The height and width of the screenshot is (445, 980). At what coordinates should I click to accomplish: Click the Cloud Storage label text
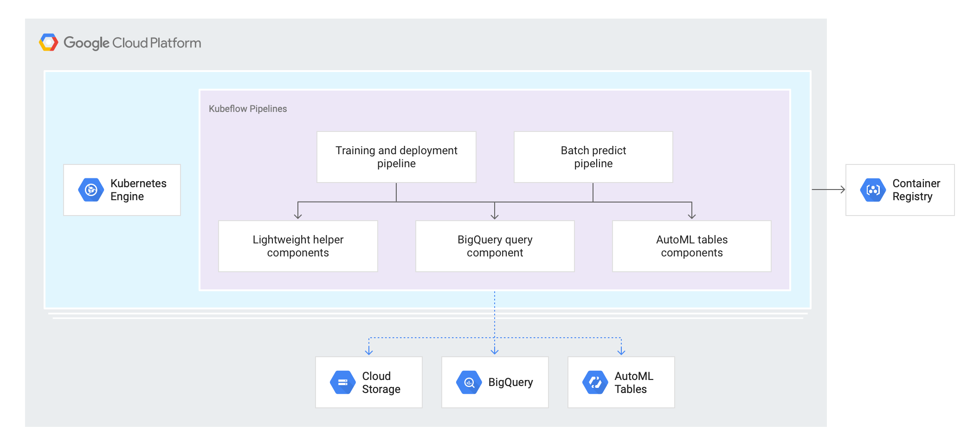click(x=381, y=382)
